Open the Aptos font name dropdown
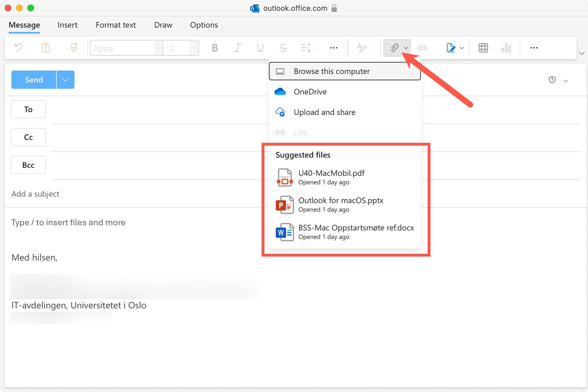Screen dimensions: 588x392 click(158, 48)
